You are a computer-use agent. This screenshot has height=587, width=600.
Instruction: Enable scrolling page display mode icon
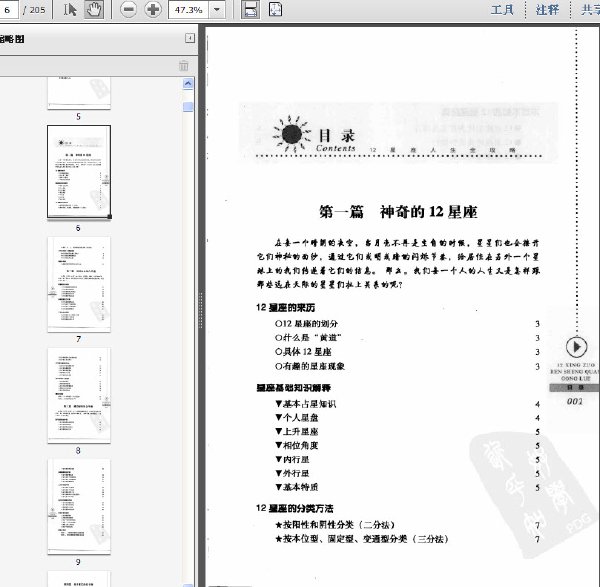pyautogui.click(x=250, y=10)
